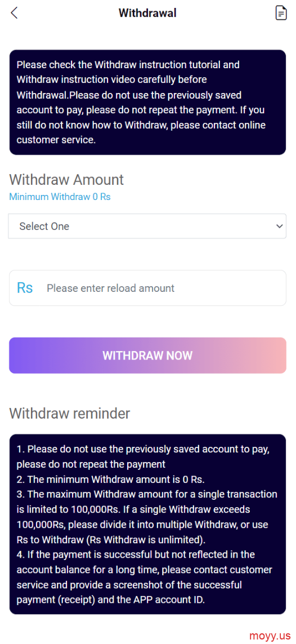Click the blue Rs currency label

[25, 288]
